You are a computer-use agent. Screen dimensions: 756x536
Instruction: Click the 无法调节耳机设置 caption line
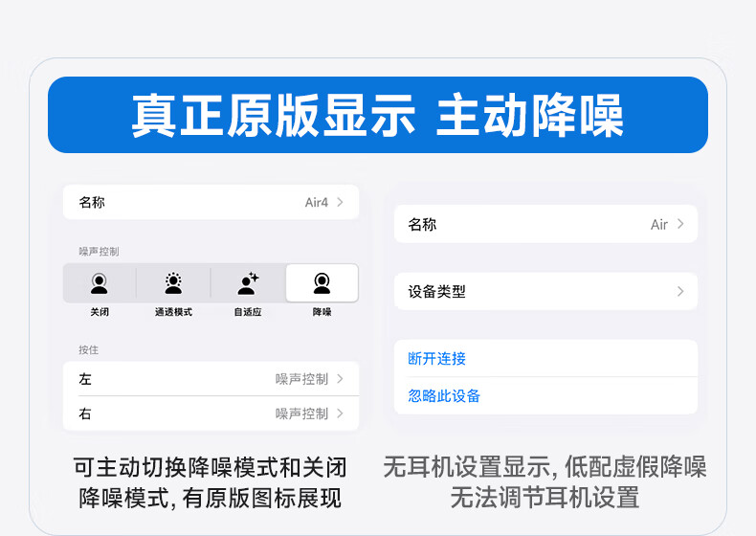coord(545,498)
